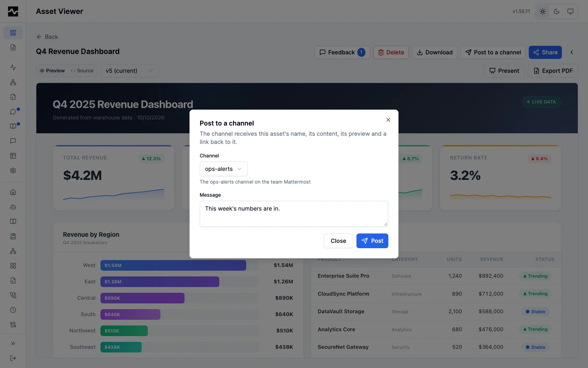Click Trending status for Analytics Core
The height and width of the screenshot is (368, 588).
pos(535,330)
